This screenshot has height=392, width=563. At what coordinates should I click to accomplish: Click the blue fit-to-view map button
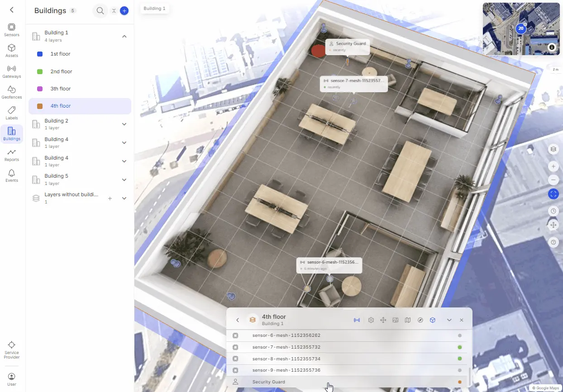coord(553,194)
